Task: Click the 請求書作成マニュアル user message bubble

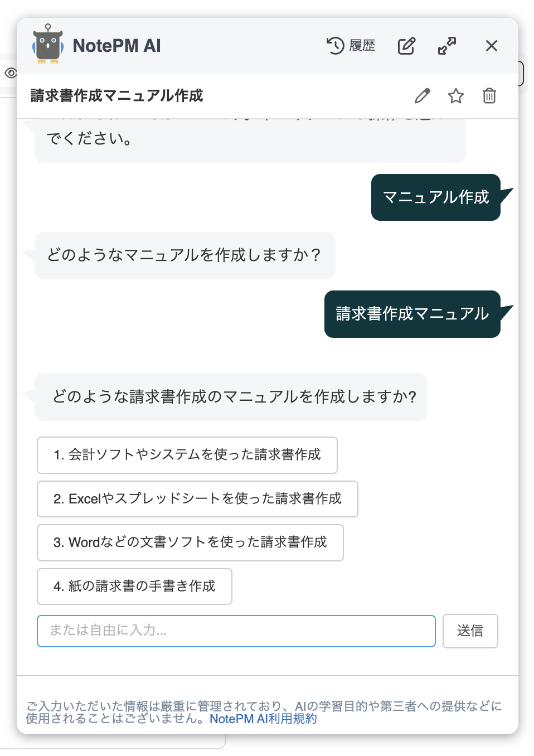Action: (x=412, y=314)
